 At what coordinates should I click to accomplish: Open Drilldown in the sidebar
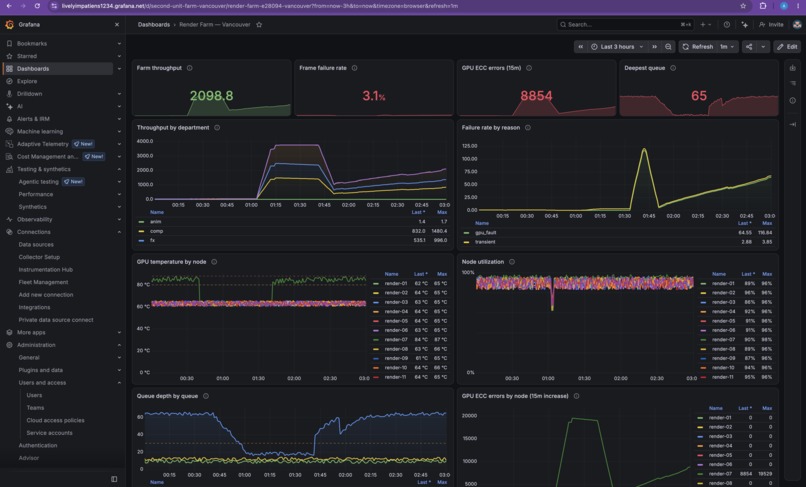pyautogui.click(x=29, y=94)
